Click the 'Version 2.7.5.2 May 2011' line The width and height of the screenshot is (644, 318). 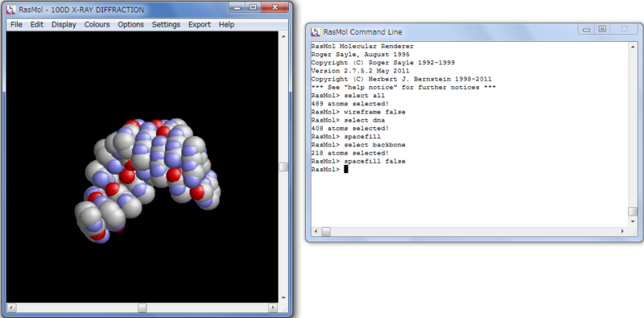click(x=360, y=71)
